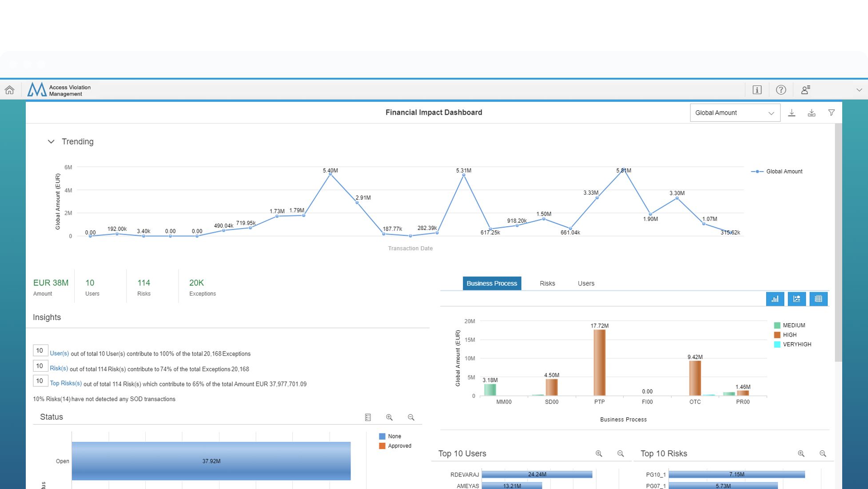Open the Help question mark icon
The height and width of the screenshot is (489, 868).
(x=780, y=90)
